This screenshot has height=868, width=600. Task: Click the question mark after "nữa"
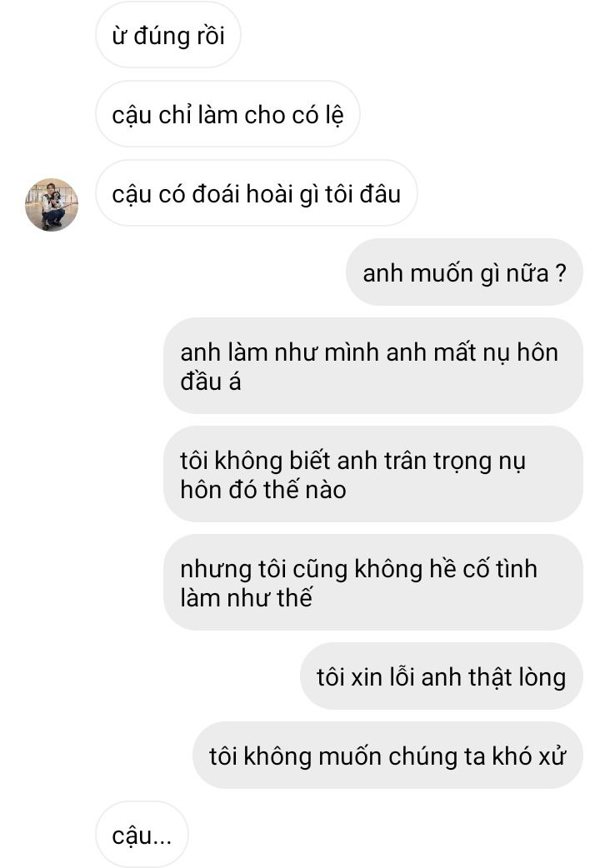pos(561,273)
